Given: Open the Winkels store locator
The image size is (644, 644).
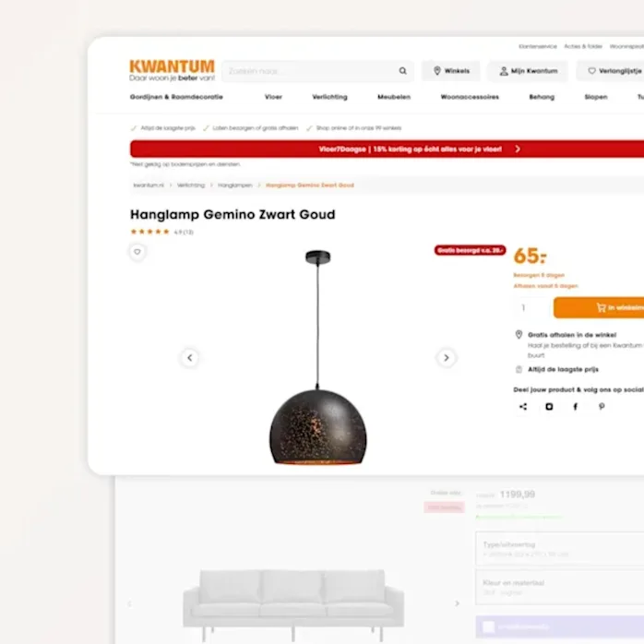Looking at the screenshot, I should 451,71.
